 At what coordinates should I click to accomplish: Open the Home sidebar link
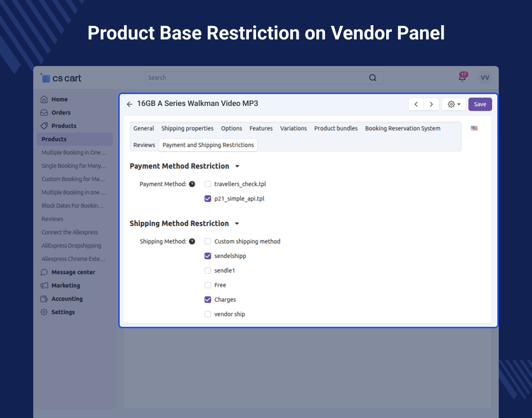(x=59, y=99)
